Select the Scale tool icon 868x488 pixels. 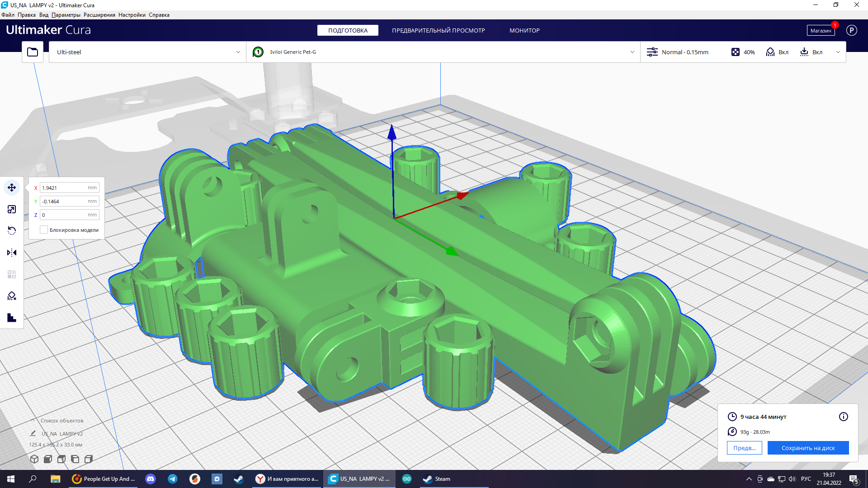tap(12, 209)
